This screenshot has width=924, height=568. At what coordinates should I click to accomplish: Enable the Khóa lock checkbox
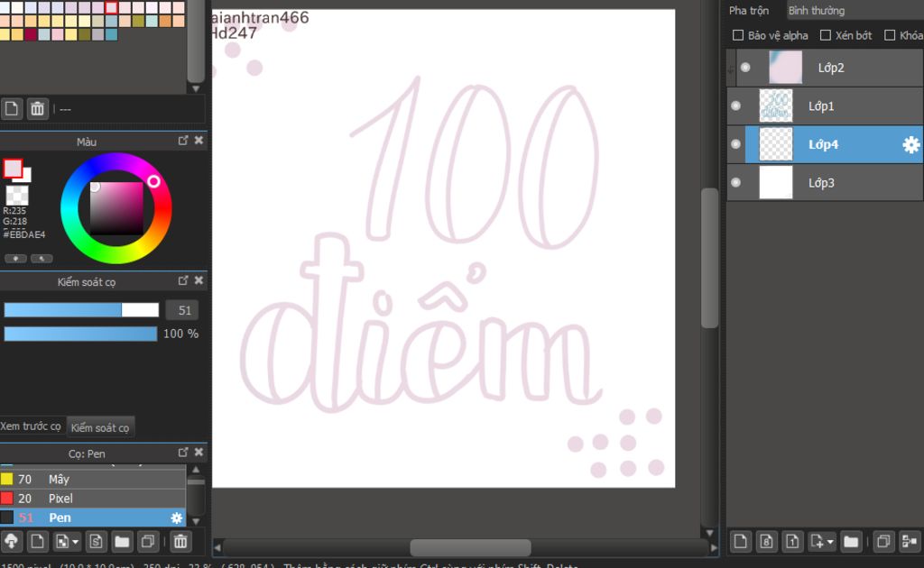[x=890, y=35]
